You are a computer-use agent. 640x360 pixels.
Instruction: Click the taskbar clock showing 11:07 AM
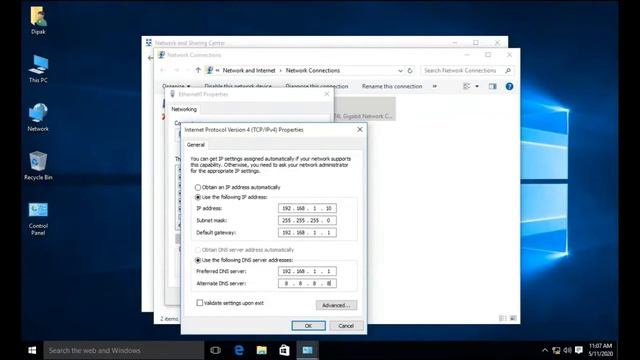600,350
